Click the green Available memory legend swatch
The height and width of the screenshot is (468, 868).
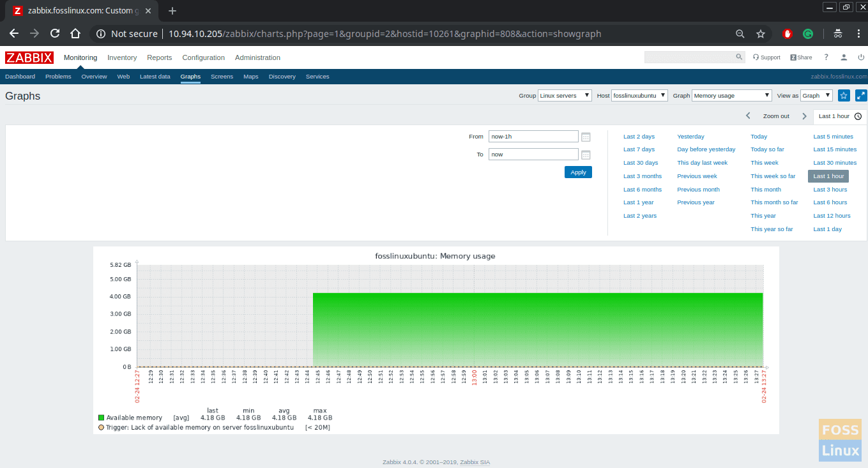pyautogui.click(x=101, y=418)
